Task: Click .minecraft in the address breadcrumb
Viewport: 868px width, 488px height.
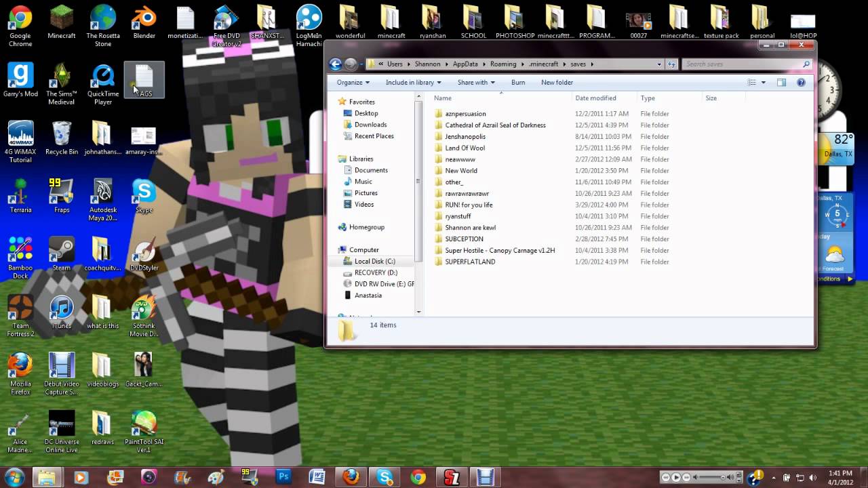Action: coord(544,64)
